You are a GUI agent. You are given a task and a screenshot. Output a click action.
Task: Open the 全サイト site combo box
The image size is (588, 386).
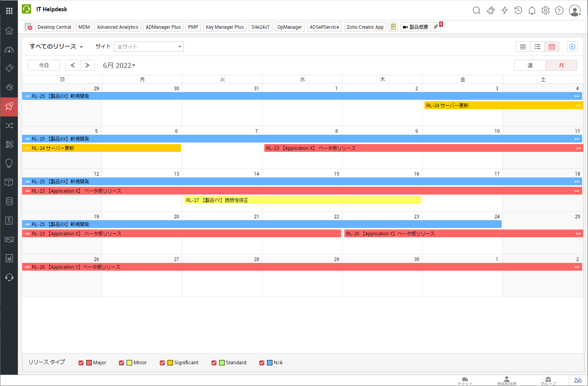coord(149,47)
